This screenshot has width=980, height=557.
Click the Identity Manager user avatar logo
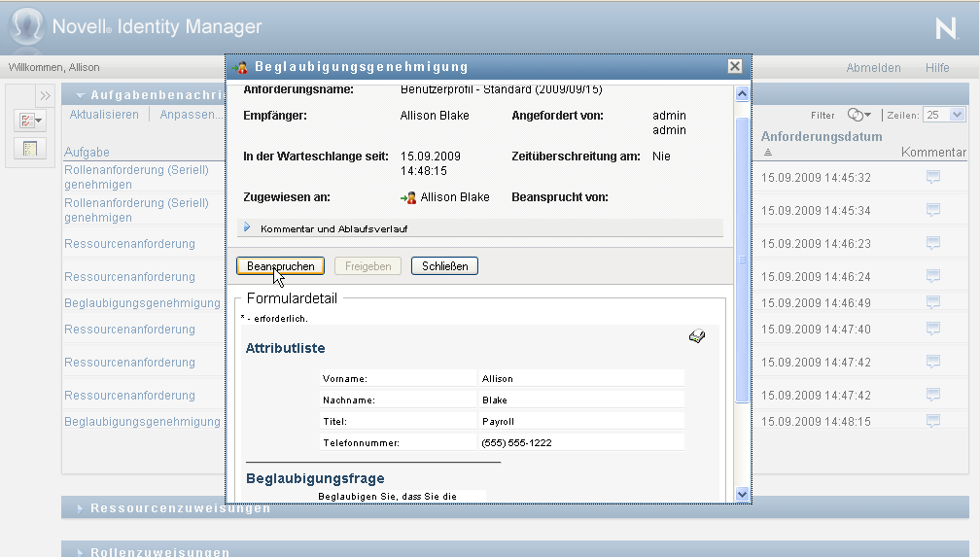(x=27, y=26)
